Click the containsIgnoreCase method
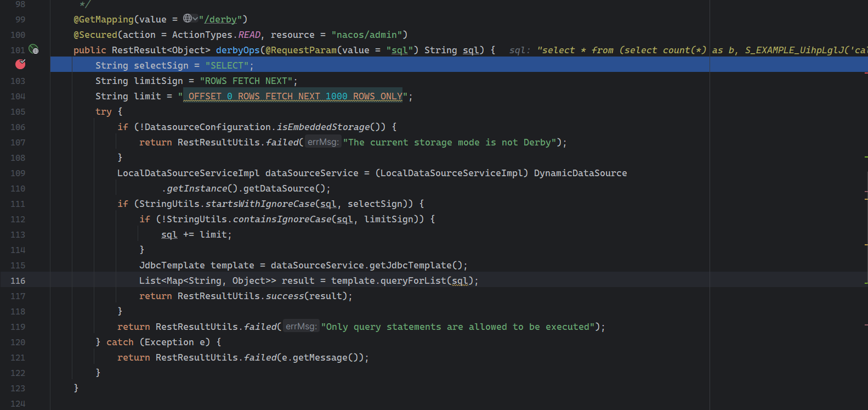Screen dimensions: 868x410 click(x=282, y=219)
